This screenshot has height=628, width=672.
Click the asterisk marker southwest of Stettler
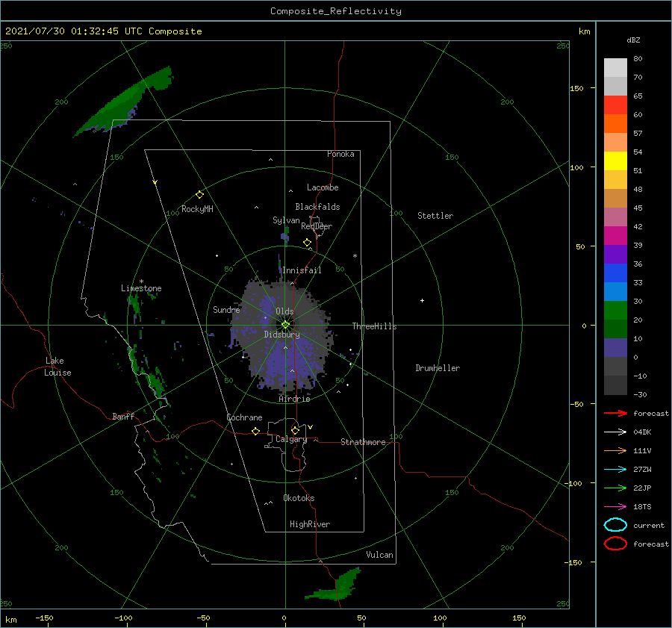pyautogui.click(x=355, y=256)
